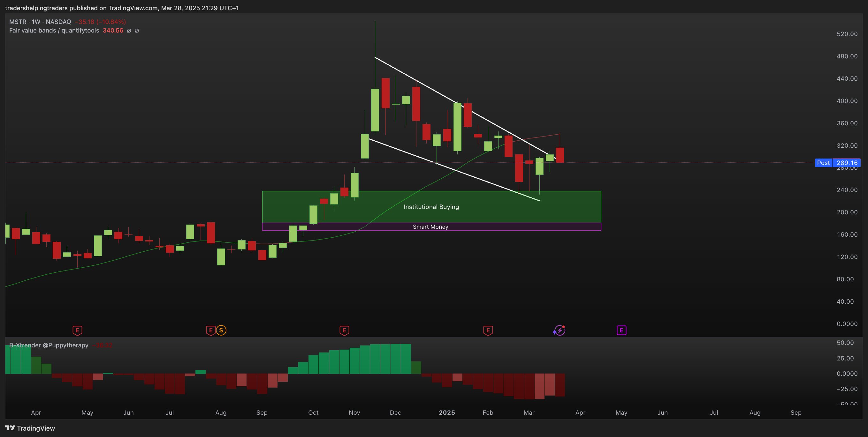Click the TradingView logo at bottom left

coord(30,428)
